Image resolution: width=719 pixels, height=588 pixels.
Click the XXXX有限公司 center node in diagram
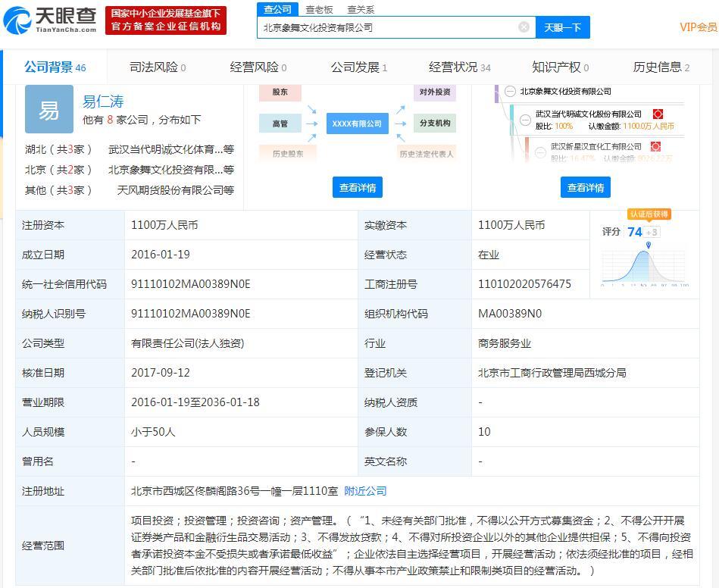pyautogui.click(x=357, y=124)
